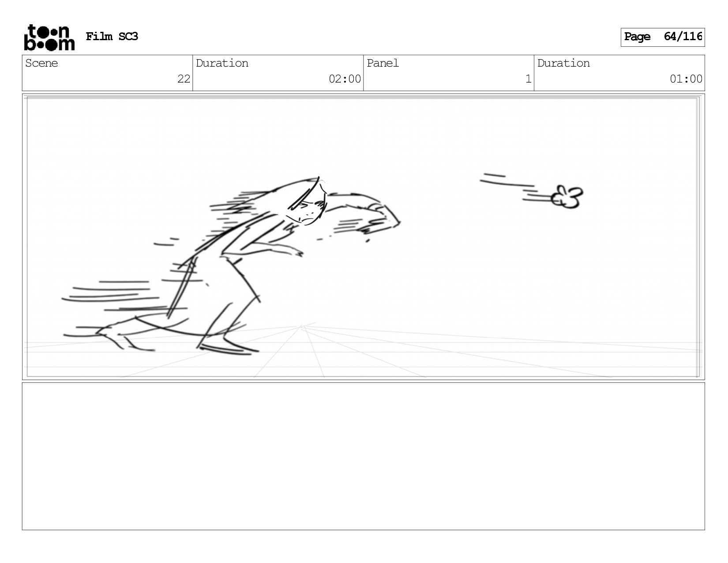
Task: Select the scene duration value '02:00'
Action: click(345, 79)
